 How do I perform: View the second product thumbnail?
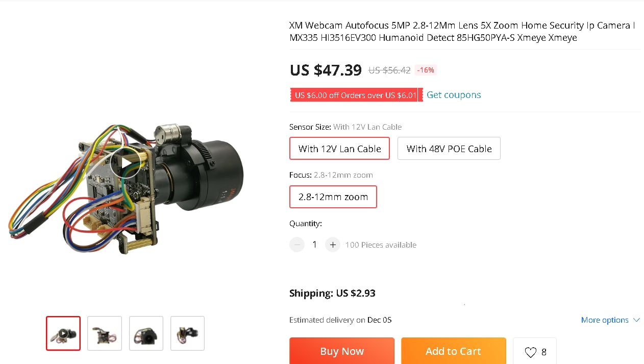[105, 333]
